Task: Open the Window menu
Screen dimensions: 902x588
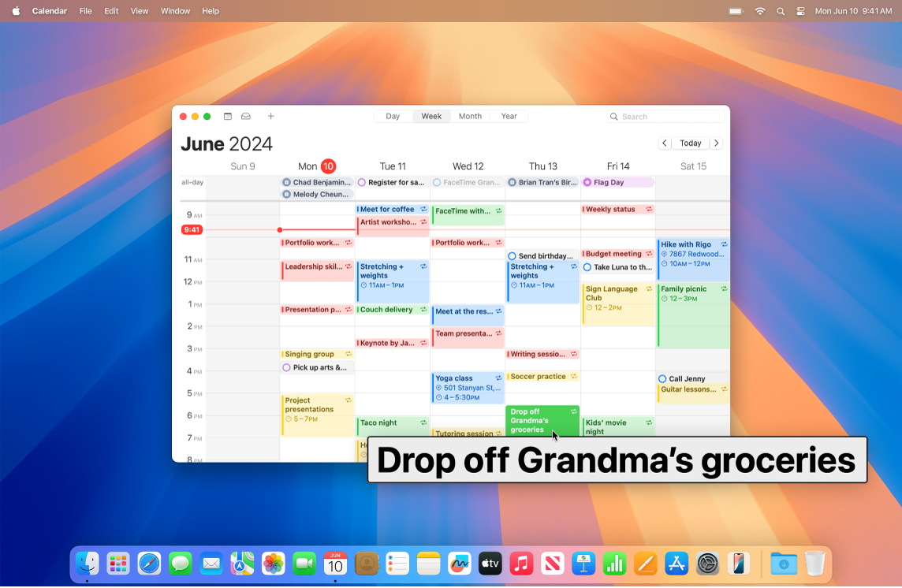Action: pos(175,11)
